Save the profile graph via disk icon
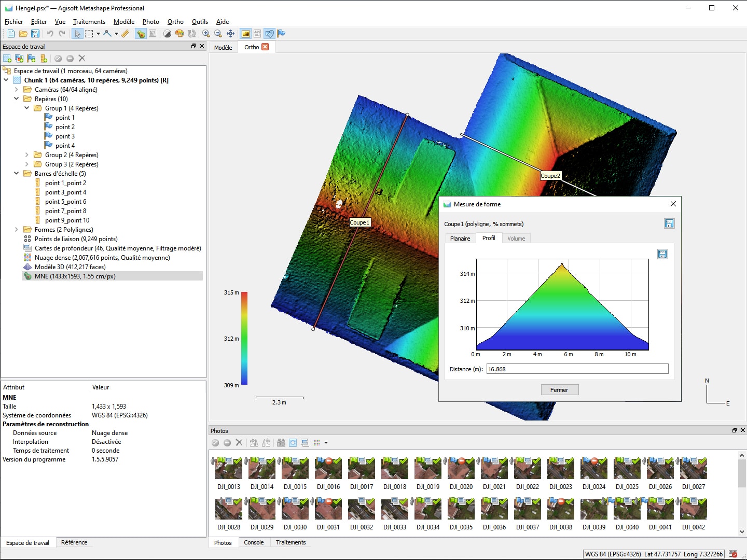 click(x=662, y=254)
